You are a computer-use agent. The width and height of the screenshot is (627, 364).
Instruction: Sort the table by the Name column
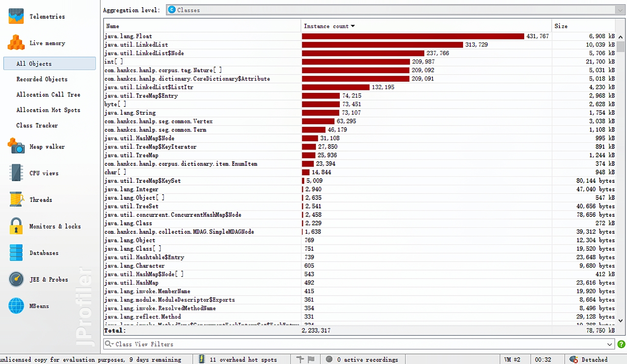pos(202,26)
